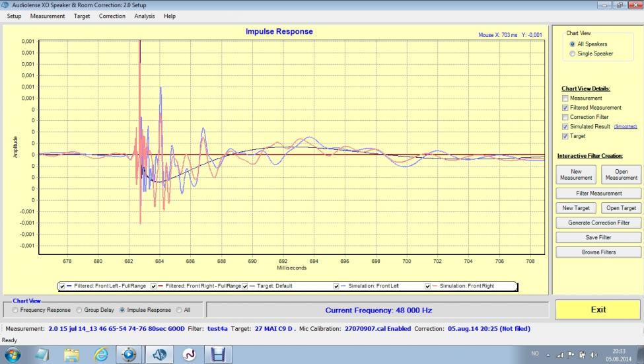644x364 pixels.
Task: Click the Mouse X 703 ms readout
Action: (x=498, y=35)
